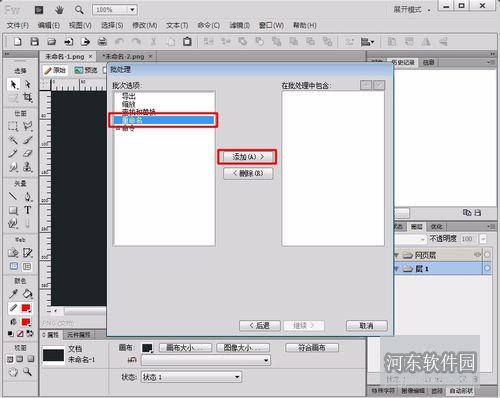This screenshot has width=500, height=398.
Task: Open the Align dropdown in main toolbar
Action: pos(367,42)
